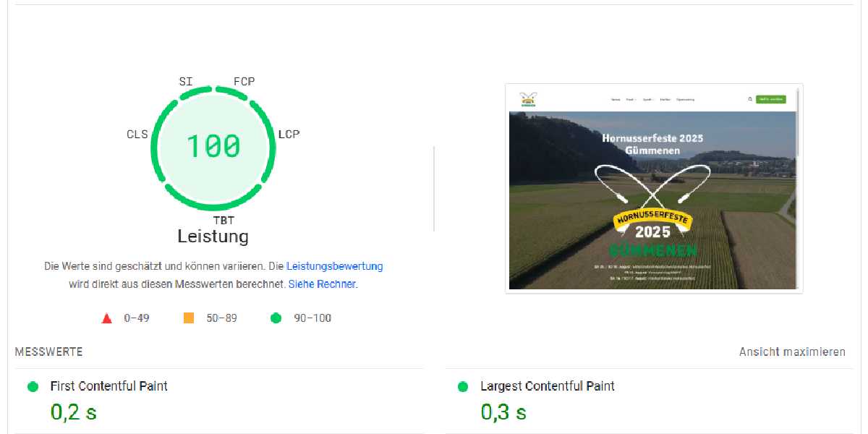Select the Helfer menu item in the preview
The height and width of the screenshot is (434, 868).
tap(665, 99)
